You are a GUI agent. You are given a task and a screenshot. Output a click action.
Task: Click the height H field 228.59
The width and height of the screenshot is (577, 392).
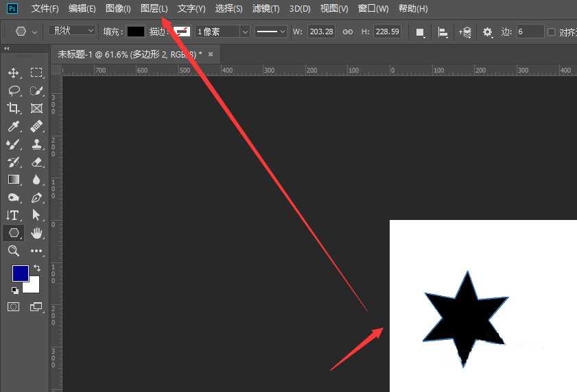[387, 32]
